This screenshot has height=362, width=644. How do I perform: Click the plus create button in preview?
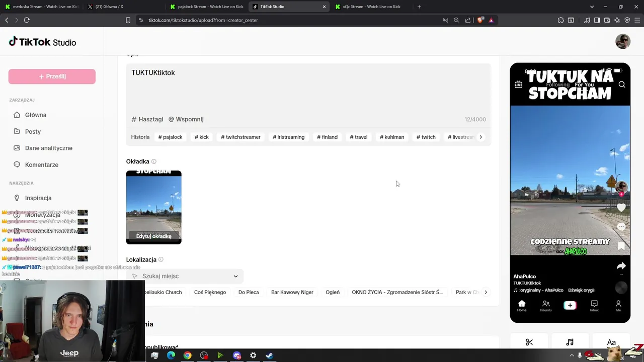(x=570, y=305)
